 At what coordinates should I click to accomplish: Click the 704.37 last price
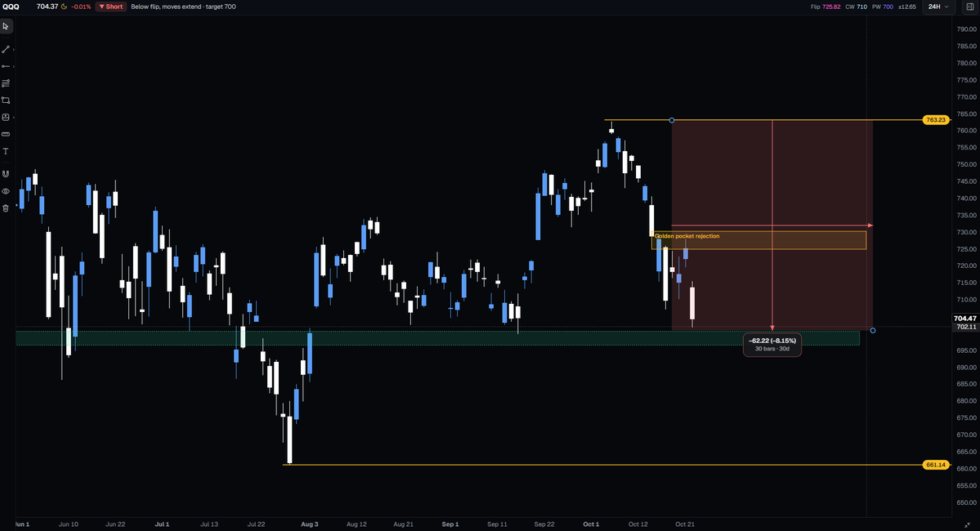click(x=47, y=7)
